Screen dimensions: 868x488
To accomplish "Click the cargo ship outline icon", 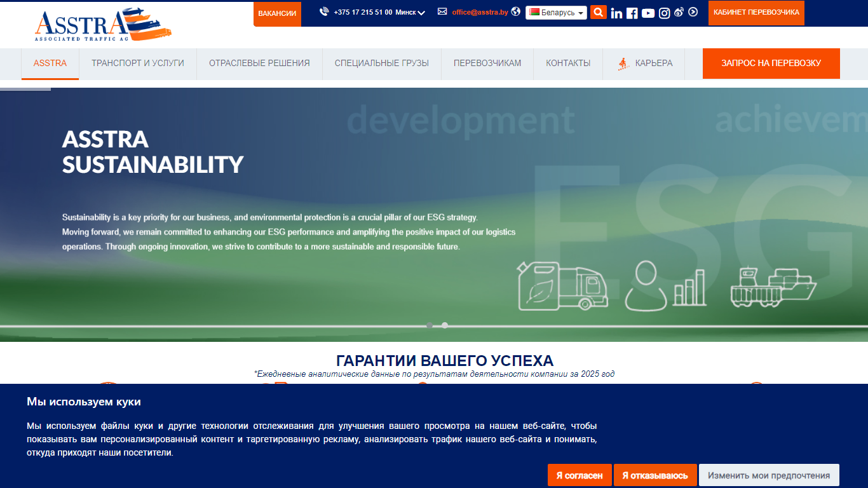I will point(773,287).
